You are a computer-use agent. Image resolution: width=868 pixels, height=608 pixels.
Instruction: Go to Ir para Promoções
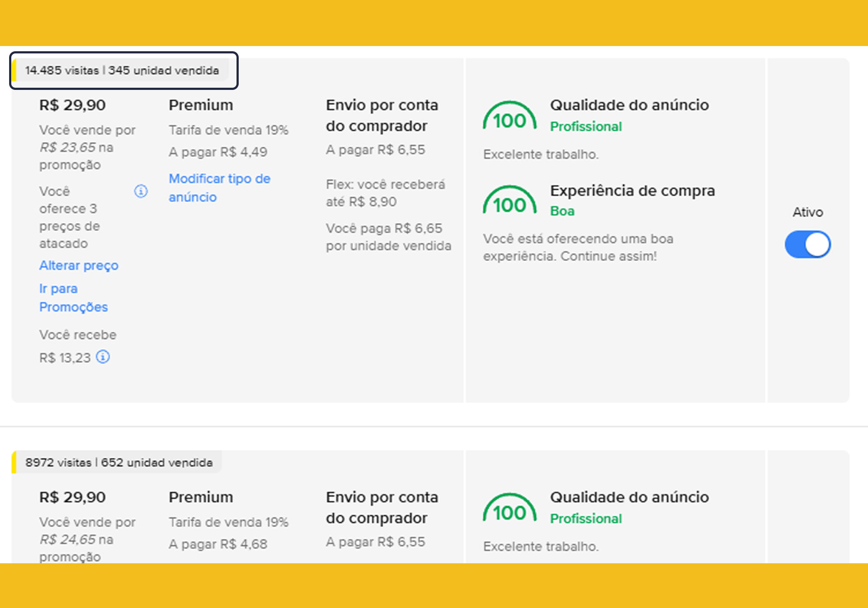coord(73,298)
